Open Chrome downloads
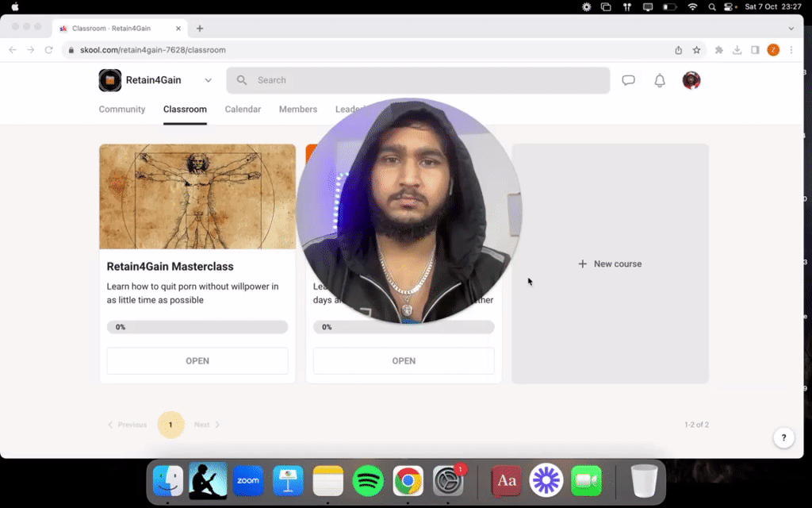This screenshot has width=812, height=508. [x=737, y=50]
